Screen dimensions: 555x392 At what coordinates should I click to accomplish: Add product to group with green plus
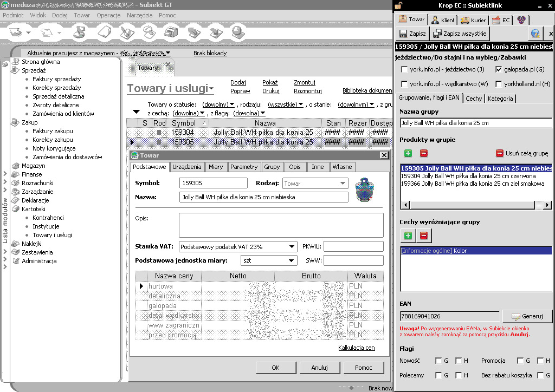(x=408, y=154)
